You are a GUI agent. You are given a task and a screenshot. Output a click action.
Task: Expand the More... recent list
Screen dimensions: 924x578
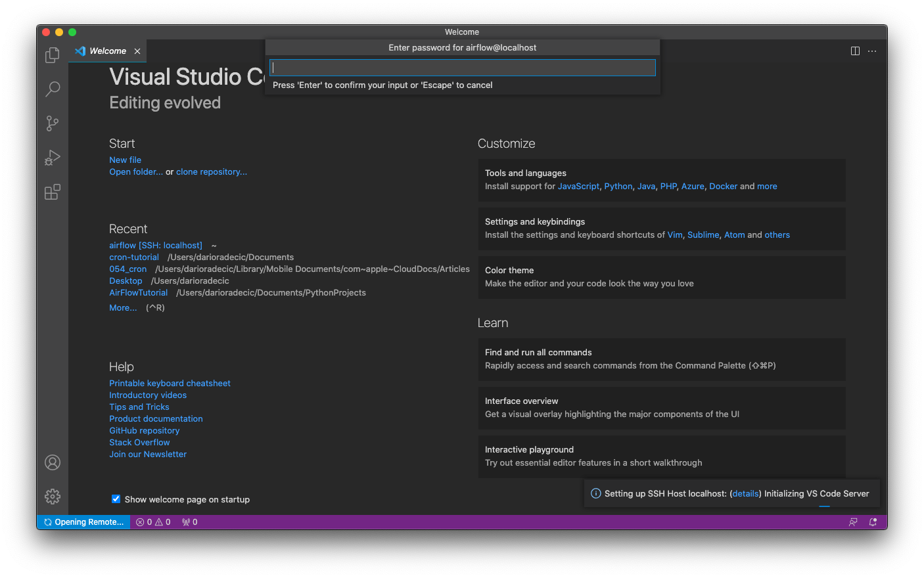pos(123,307)
